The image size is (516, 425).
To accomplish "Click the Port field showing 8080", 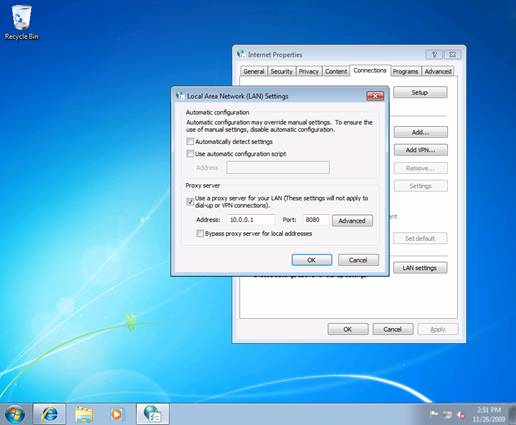I will pyautogui.click(x=316, y=220).
